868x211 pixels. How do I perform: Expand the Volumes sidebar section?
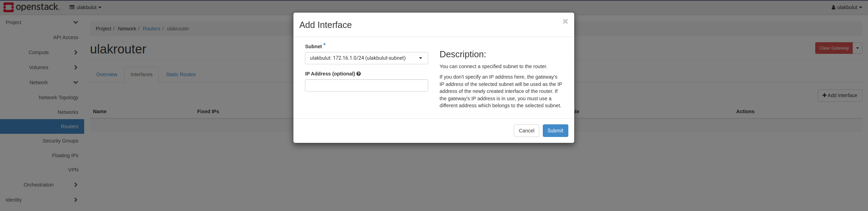click(x=42, y=67)
